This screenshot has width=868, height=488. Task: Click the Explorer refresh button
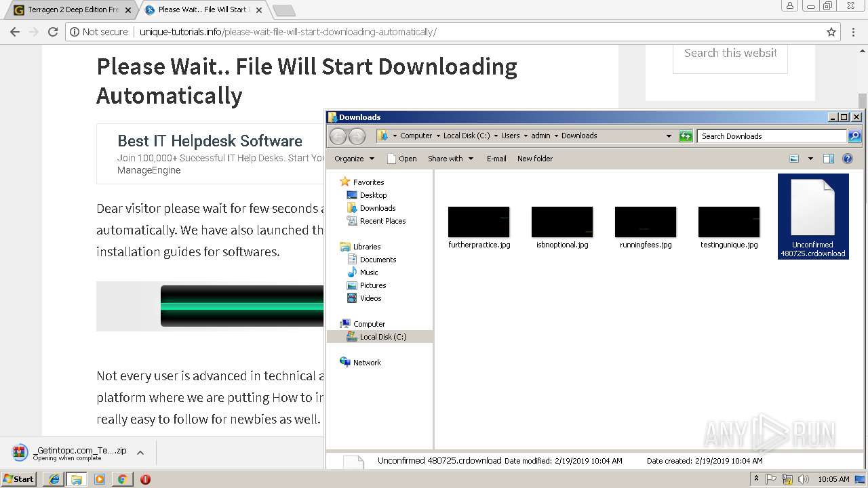point(686,136)
